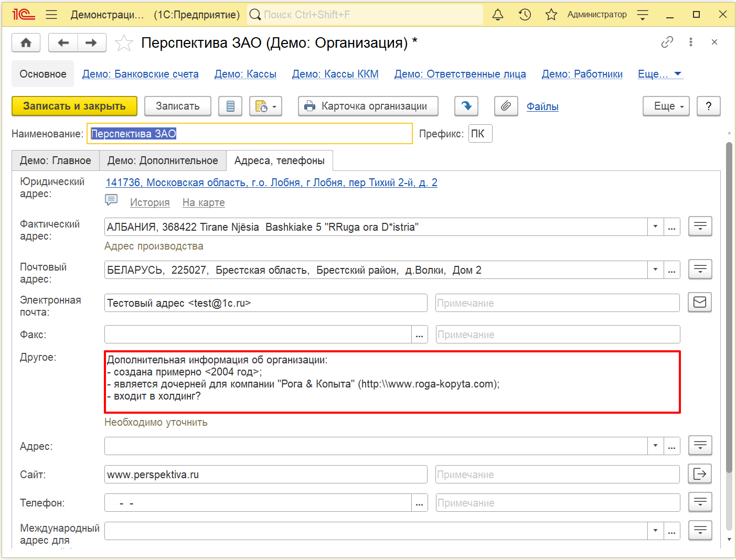Open the История link

click(x=150, y=202)
